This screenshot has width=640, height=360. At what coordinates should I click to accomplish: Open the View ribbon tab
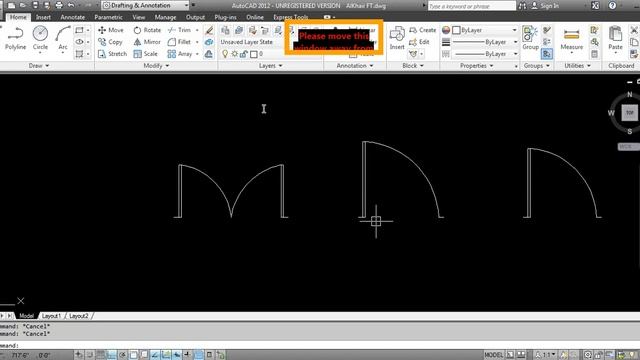click(138, 17)
